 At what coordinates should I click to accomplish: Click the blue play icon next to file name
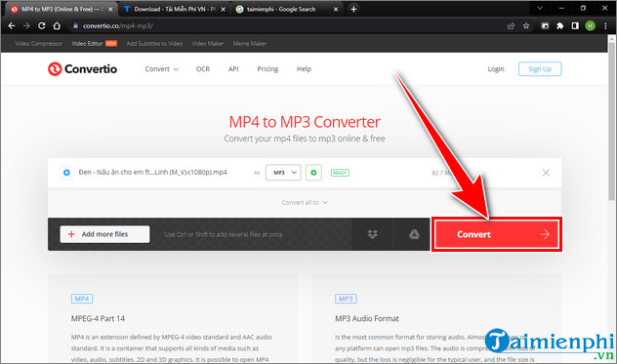pos(66,173)
